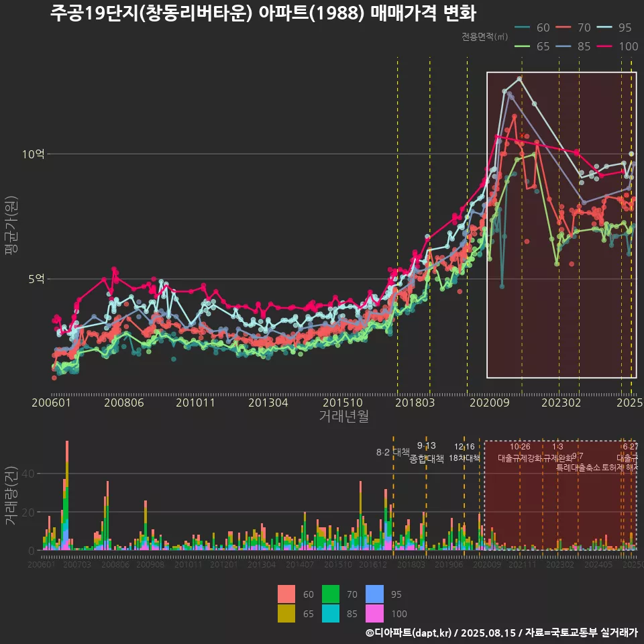Viewport: 644px width, 644px height.
Task: Click the blue-gray 85 line entry in top legend
Action: point(573,46)
